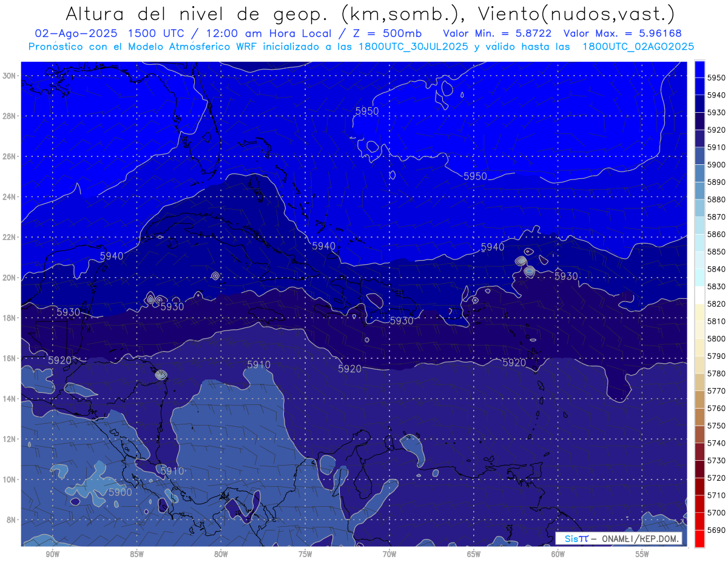The width and height of the screenshot is (728, 562).
Task: Click the color bar legend value 5770
Action: 716,391
